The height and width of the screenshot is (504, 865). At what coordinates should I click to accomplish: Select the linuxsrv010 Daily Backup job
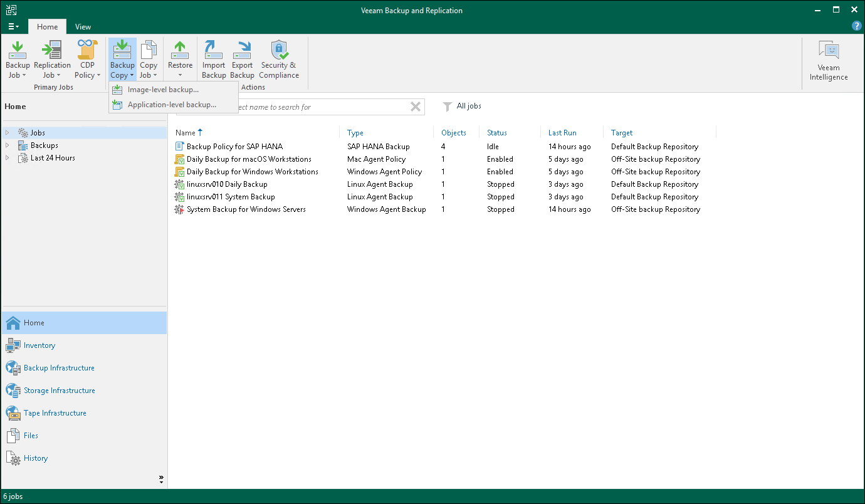click(x=227, y=184)
